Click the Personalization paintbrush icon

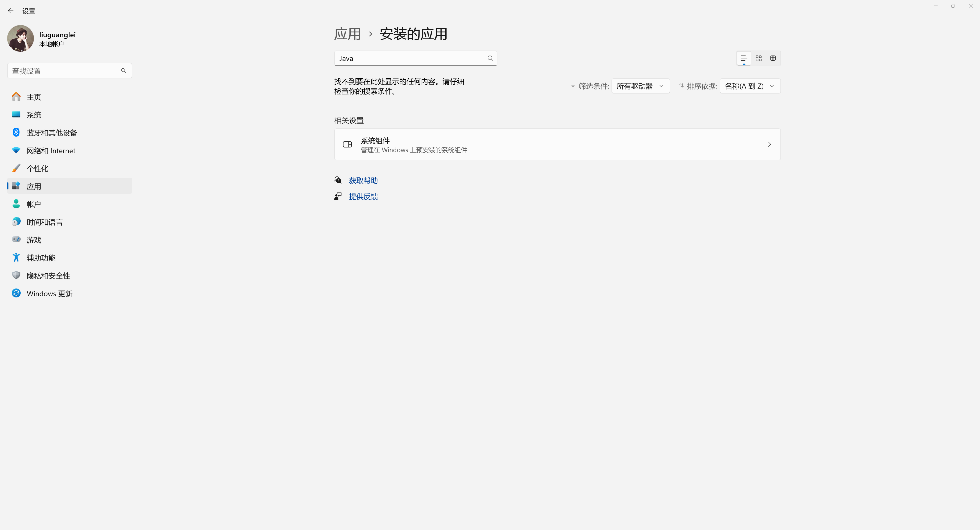pos(16,168)
